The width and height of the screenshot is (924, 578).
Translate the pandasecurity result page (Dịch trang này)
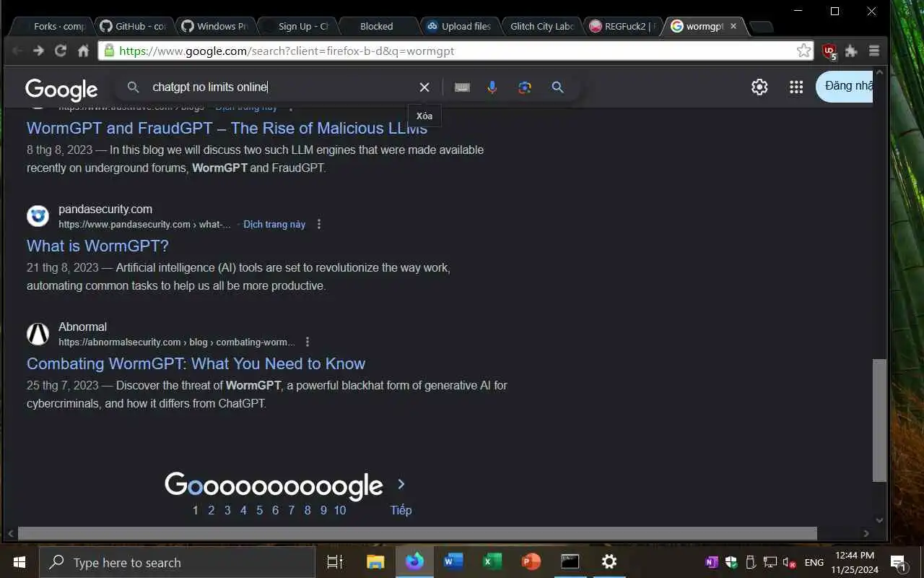[274, 224]
